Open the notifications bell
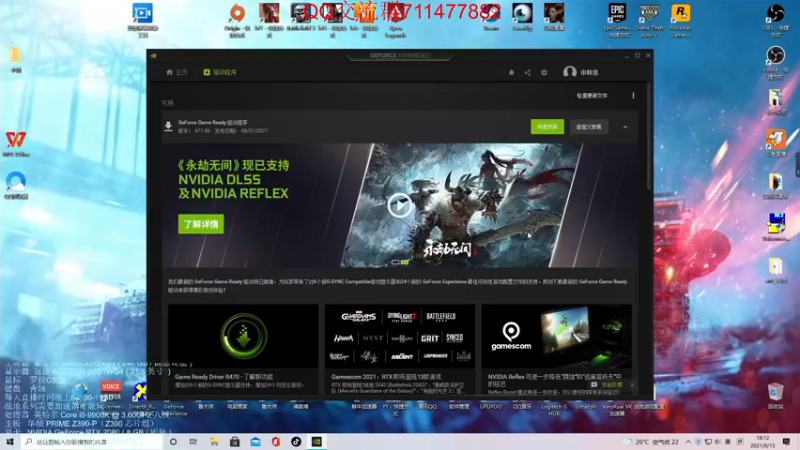Image resolution: width=800 pixels, height=450 pixels. pos(511,72)
